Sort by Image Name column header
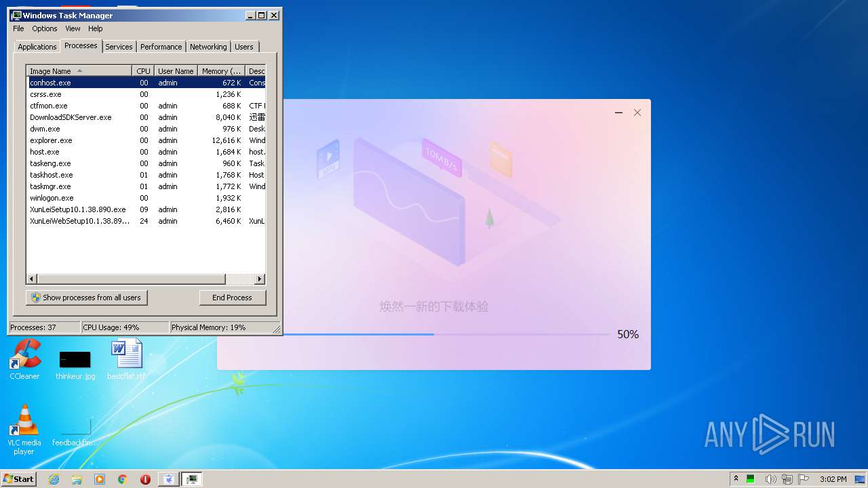868x488 pixels. tap(79, 71)
